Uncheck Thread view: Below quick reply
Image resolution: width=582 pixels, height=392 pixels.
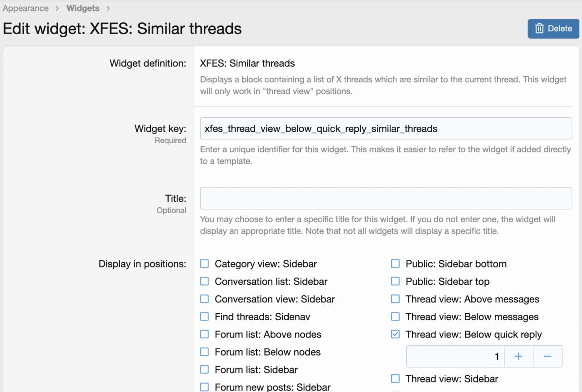pos(396,334)
